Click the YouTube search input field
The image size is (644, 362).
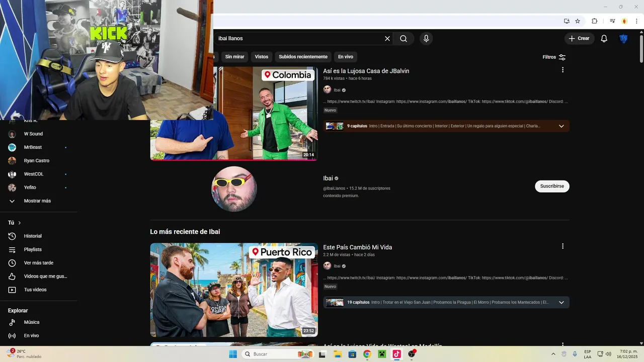(x=299, y=39)
